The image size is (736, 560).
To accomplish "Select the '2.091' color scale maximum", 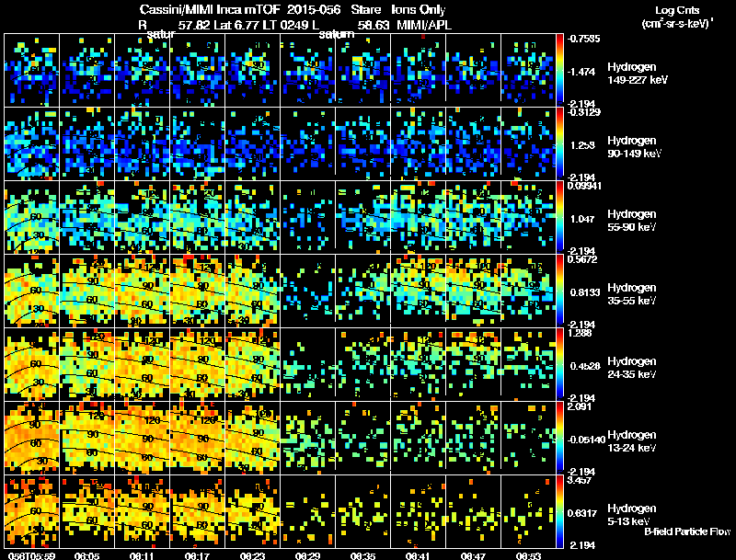I will click(580, 406).
